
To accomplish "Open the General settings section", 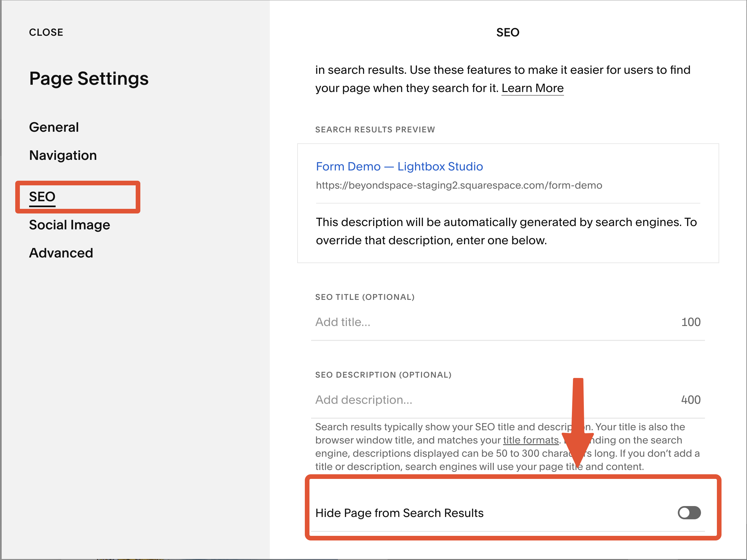I will 54,127.
